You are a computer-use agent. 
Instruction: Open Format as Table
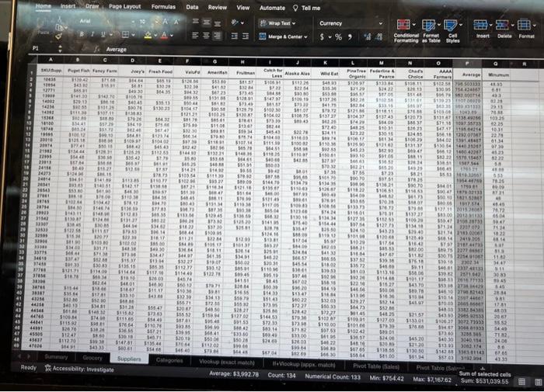431,31
